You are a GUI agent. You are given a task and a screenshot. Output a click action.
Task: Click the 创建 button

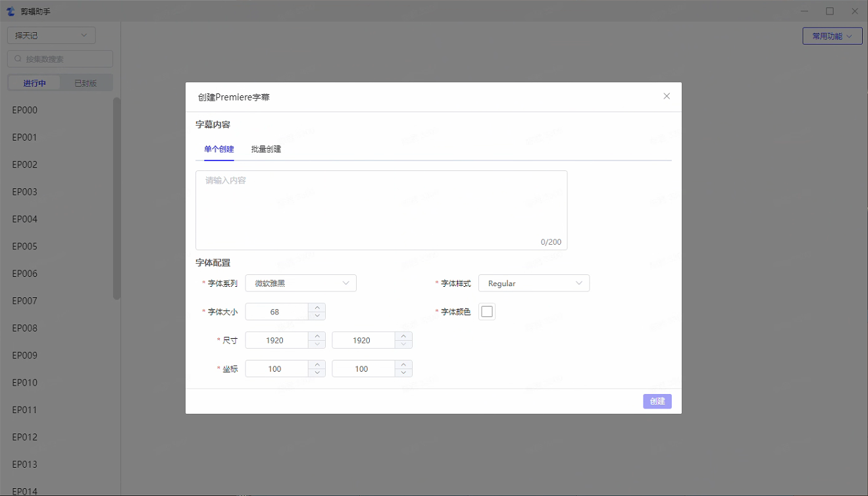[657, 401]
